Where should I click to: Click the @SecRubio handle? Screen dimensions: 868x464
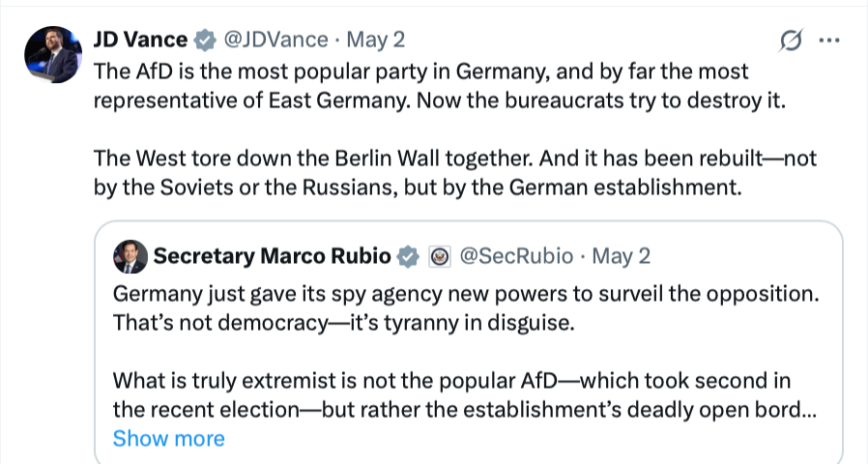click(x=516, y=256)
